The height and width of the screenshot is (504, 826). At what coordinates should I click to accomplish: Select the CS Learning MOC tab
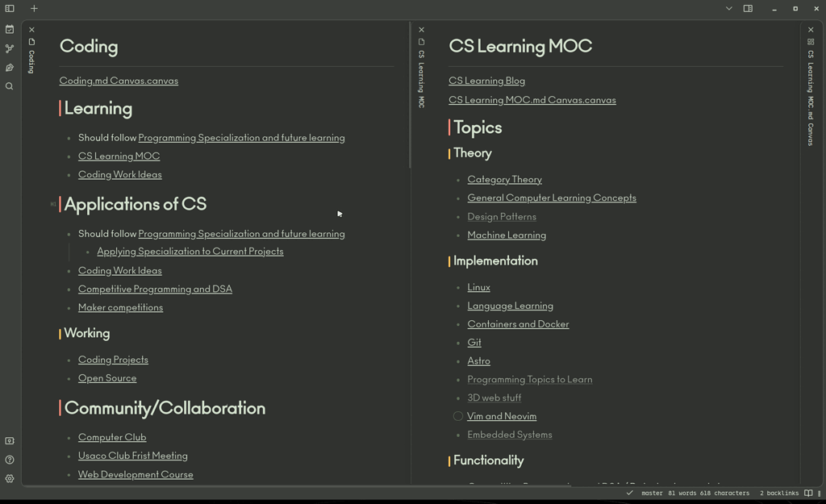(421, 77)
